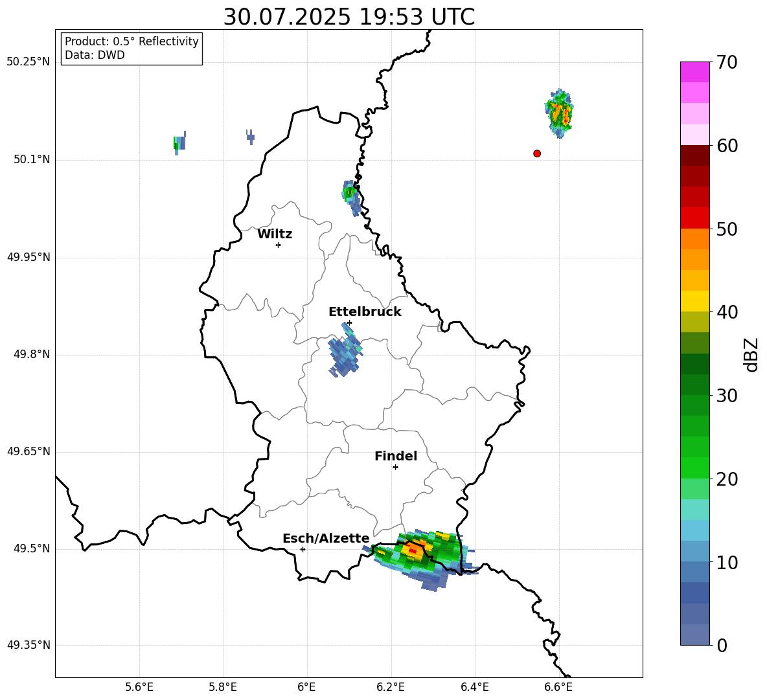This screenshot has width=767, height=700.
Task: Select the Findel city label
Action: pos(396,456)
